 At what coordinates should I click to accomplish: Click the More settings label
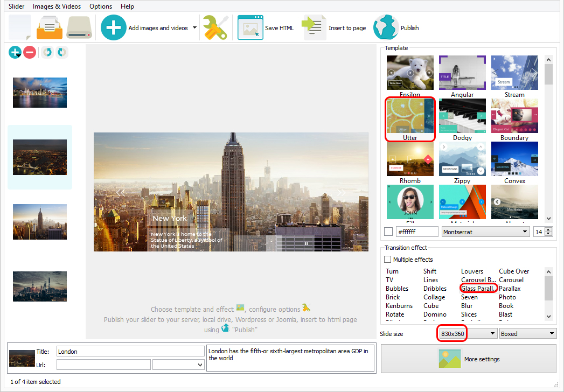point(482,359)
